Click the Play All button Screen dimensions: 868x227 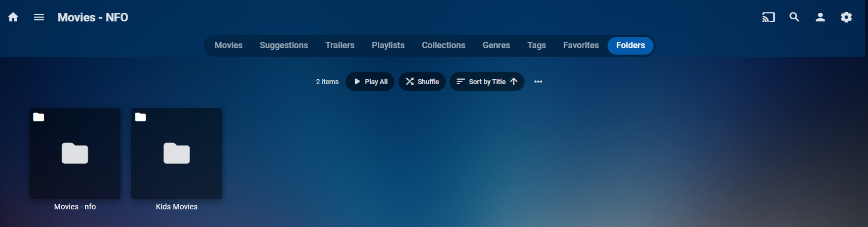click(370, 82)
